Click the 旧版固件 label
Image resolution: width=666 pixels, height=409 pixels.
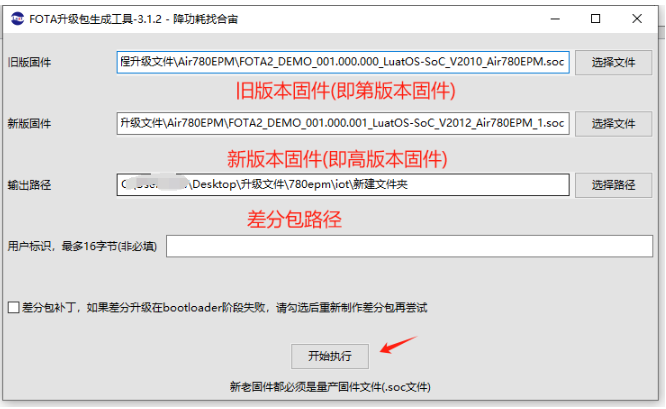pyautogui.click(x=29, y=62)
